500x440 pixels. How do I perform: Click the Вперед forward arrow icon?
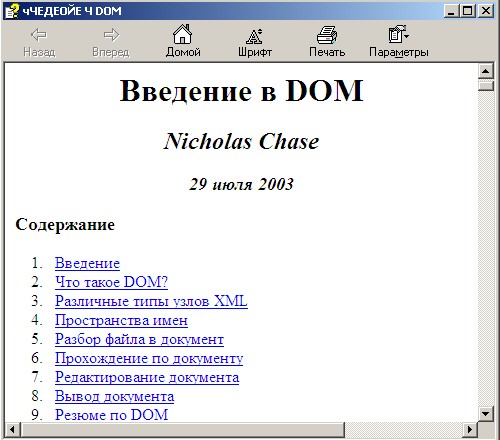[x=111, y=35]
